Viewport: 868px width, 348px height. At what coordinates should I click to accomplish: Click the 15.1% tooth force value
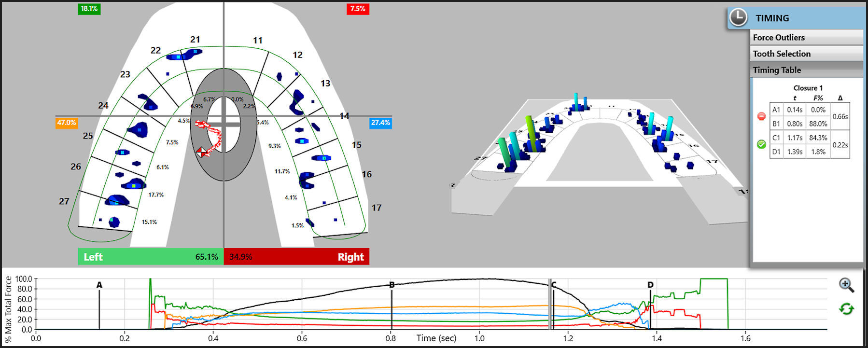coord(149,222)
